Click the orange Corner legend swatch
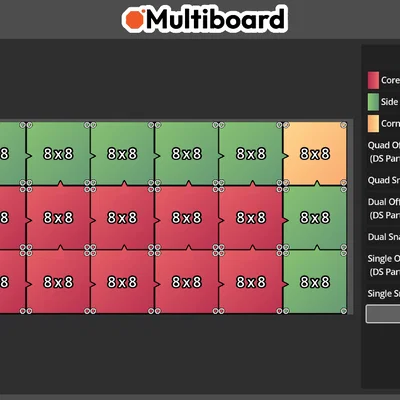This screenshot has width=400, height=400. pyautogui.click(x=373, y=124)
